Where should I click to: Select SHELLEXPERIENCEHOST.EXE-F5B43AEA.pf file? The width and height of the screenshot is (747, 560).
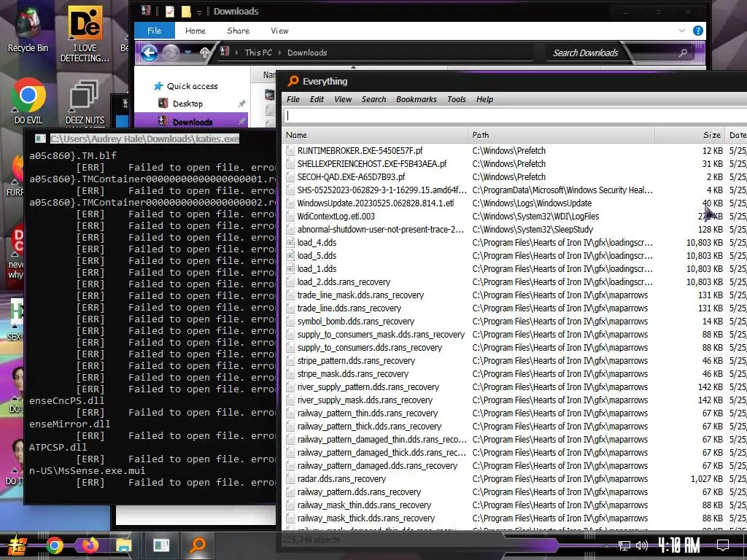point(371,164)
